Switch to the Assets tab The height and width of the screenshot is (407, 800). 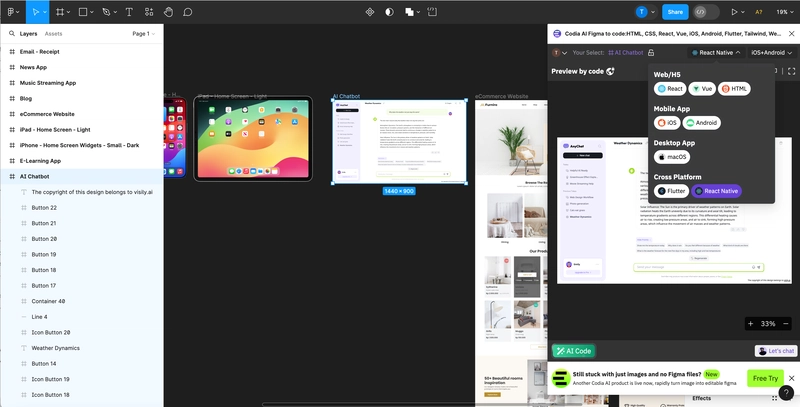coord(53,33)
